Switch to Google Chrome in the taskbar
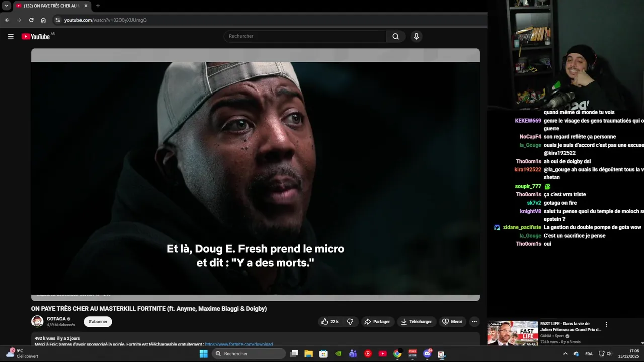The image size is (644, 362). pyautogui.click(x=397, y=354)
